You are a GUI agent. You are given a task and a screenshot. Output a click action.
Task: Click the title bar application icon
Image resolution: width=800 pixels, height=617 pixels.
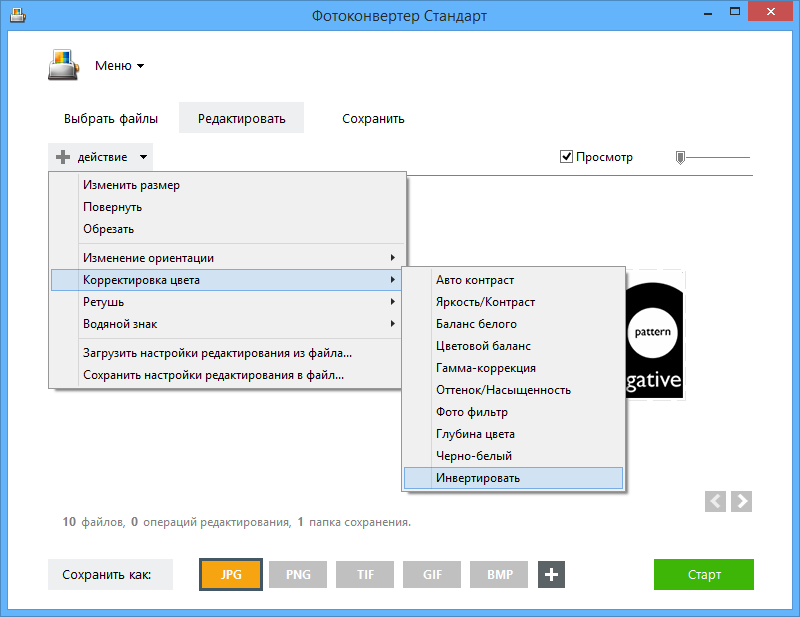coord(18,15)
